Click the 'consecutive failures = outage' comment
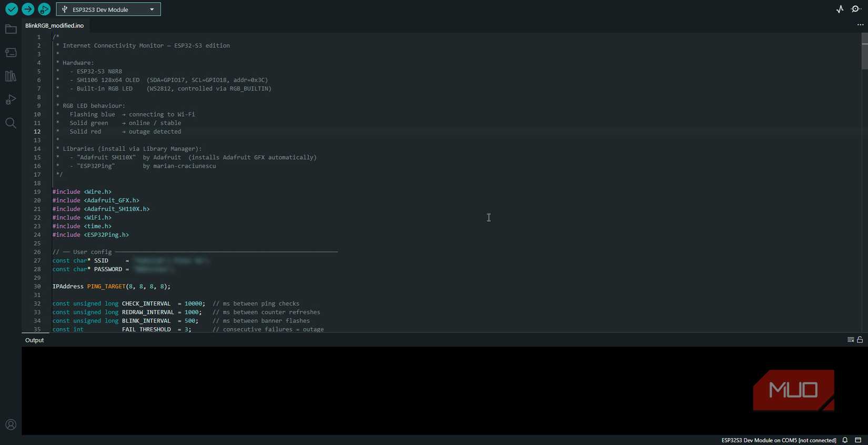This screenshot has width=868, height=445. [268, 329]
